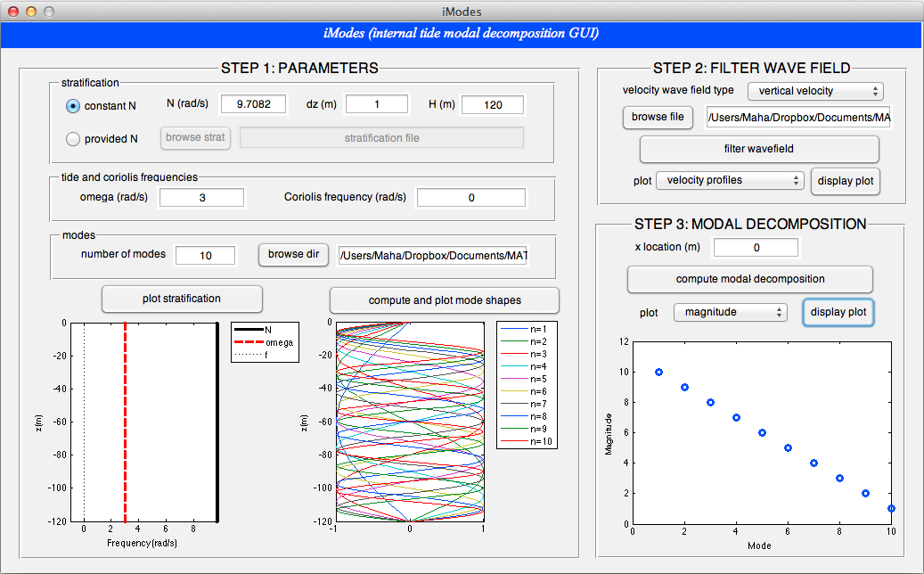The height and width of the screenshot is (574, 924).
Task: Click display plot button in Step 3
Action: pyautogui.click(x=838, y=312)
